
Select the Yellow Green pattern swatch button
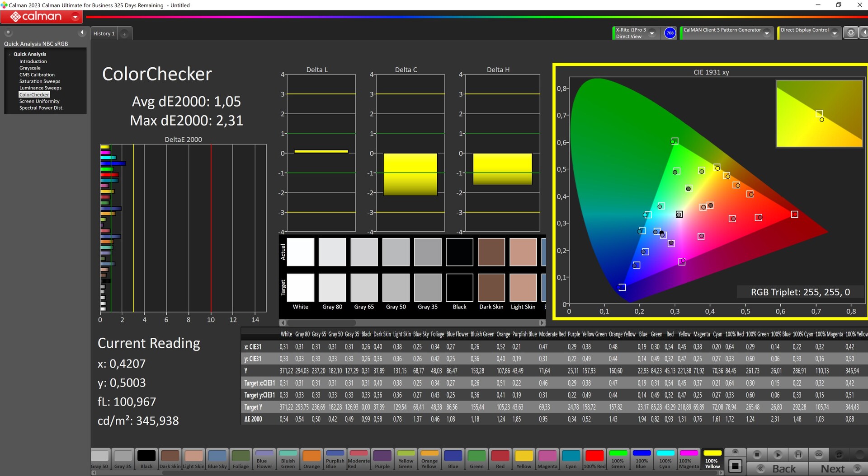tap(406, 459)
